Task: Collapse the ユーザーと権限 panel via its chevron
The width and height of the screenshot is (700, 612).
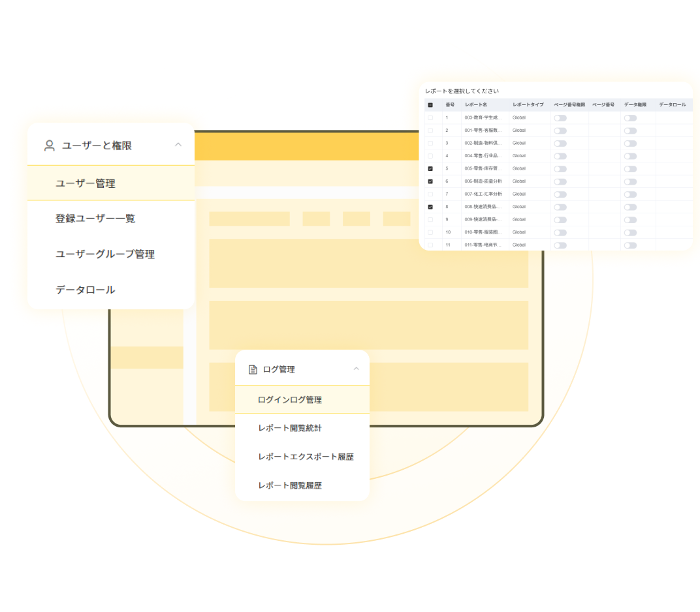Action: click(x=178, y=145)
